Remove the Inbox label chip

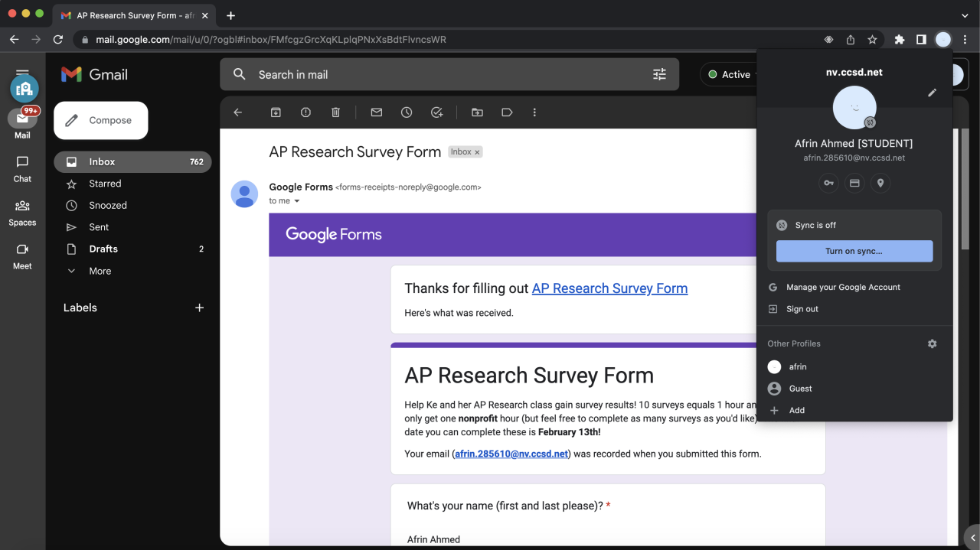click(477, 152)
